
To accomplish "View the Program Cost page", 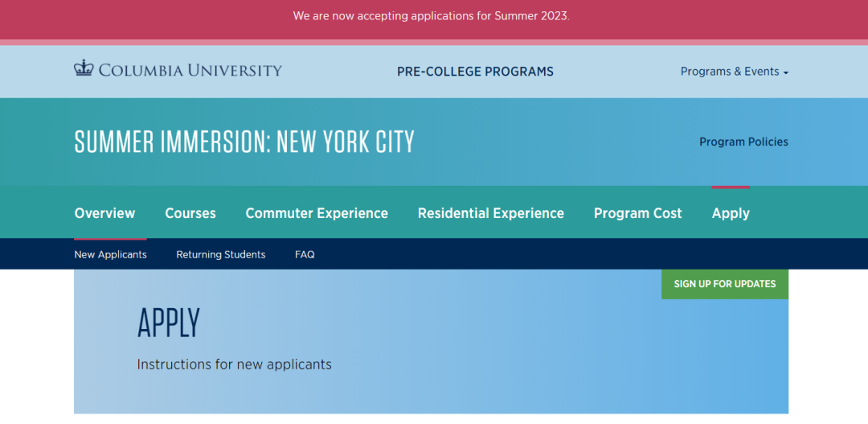I will [637, 213].
